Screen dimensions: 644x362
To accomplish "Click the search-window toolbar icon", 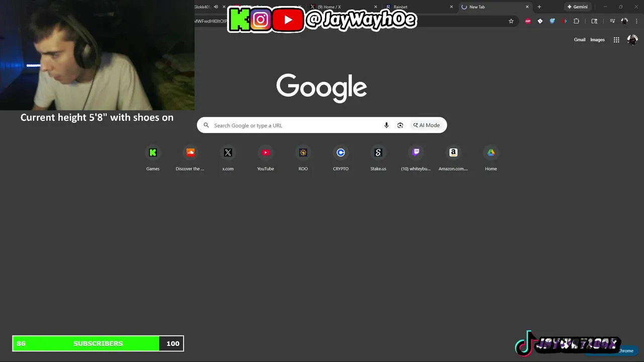I will coord(594,21).
